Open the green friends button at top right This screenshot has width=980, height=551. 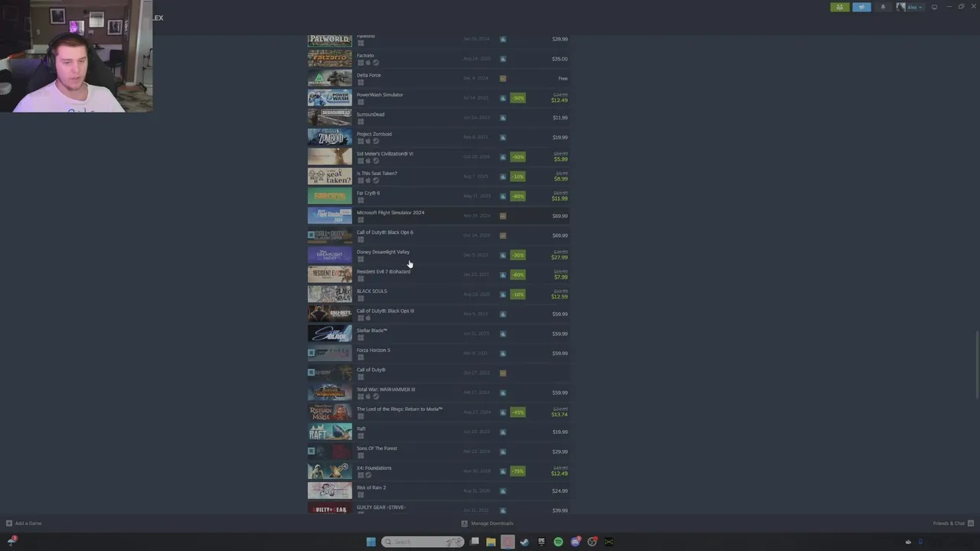840,7
